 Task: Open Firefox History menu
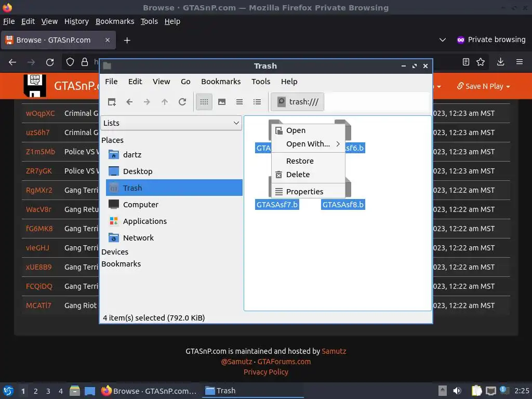click(77, 21)
